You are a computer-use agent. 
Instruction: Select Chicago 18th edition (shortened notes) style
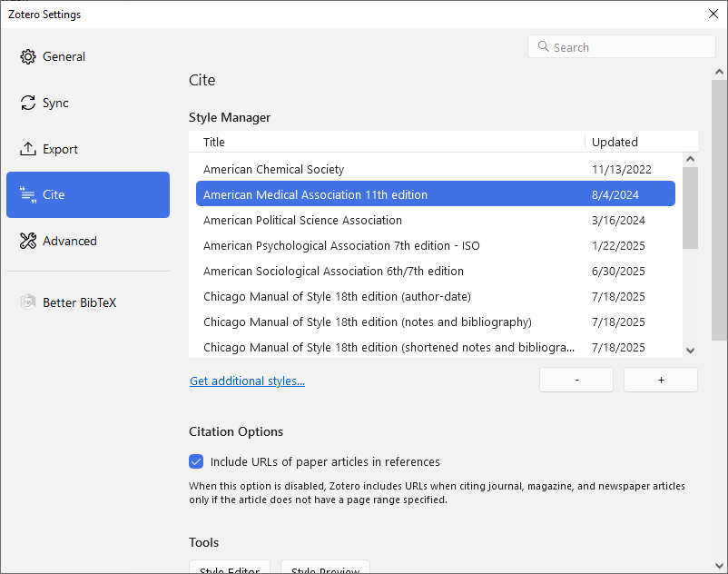pyautogui.click(x=436, y=347)
